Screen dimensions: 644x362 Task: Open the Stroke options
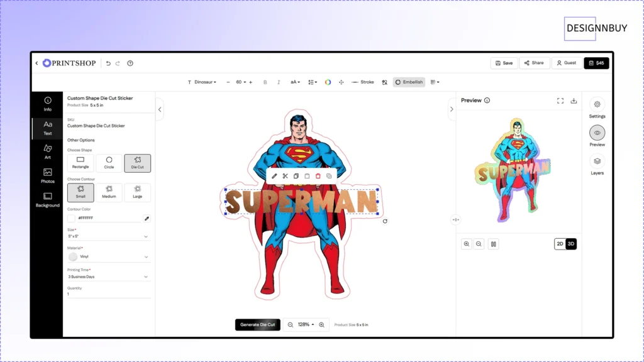coord(363,82)
